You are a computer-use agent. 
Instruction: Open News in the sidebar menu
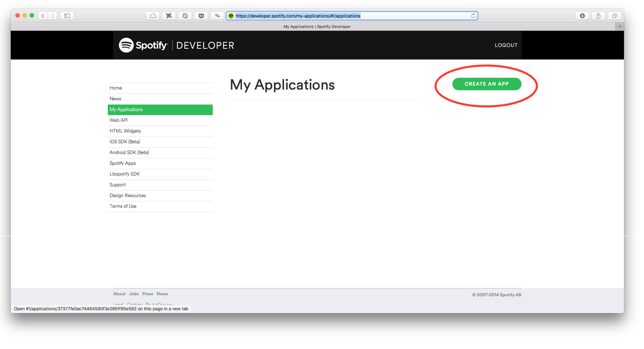[x=160, y=99]
